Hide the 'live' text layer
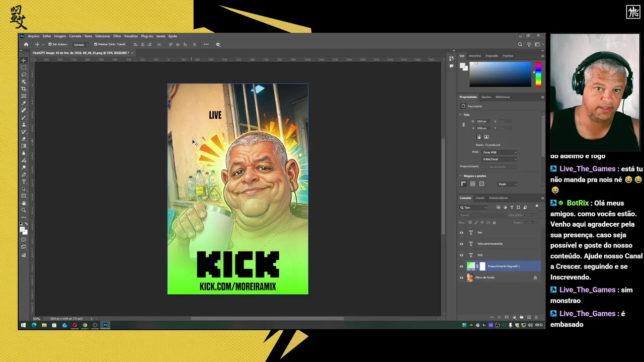644x362 pixels. click(x=461, y=233)
